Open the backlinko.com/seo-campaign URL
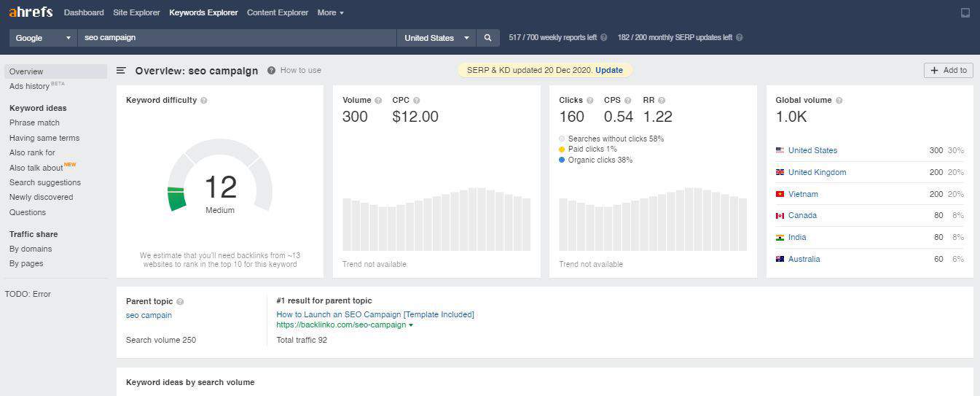The height and width of the screenshot is (396, 980). point(341,325)
